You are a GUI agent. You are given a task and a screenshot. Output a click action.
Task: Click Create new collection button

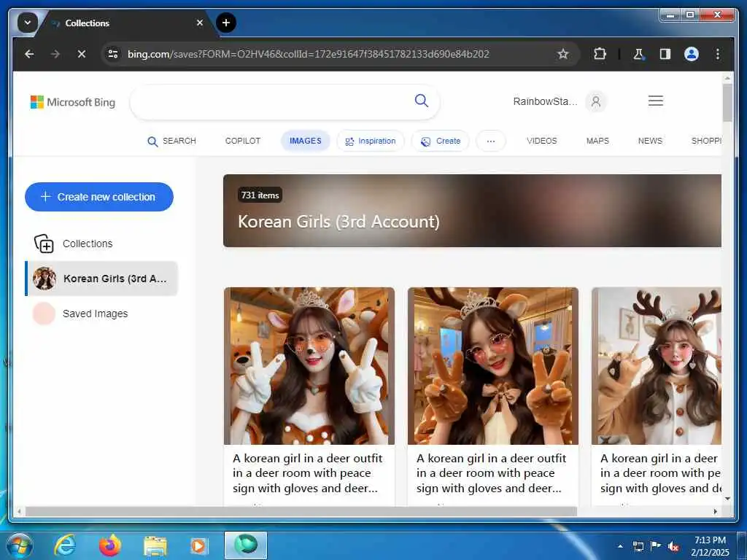click(x=99, y=197)
